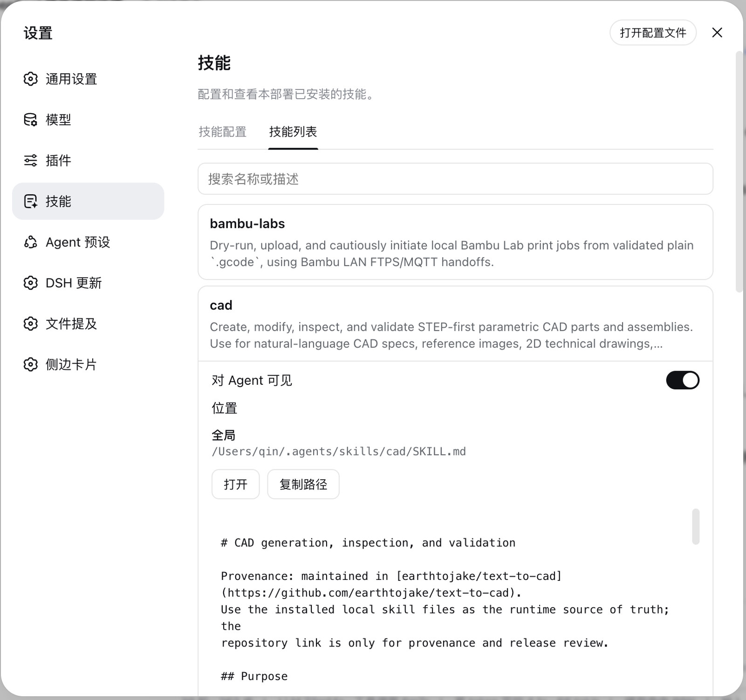The height and width of the screenshot is (700, 746).
Task: Select Agent 预设 in sidebar
Action: click(88, 242)
